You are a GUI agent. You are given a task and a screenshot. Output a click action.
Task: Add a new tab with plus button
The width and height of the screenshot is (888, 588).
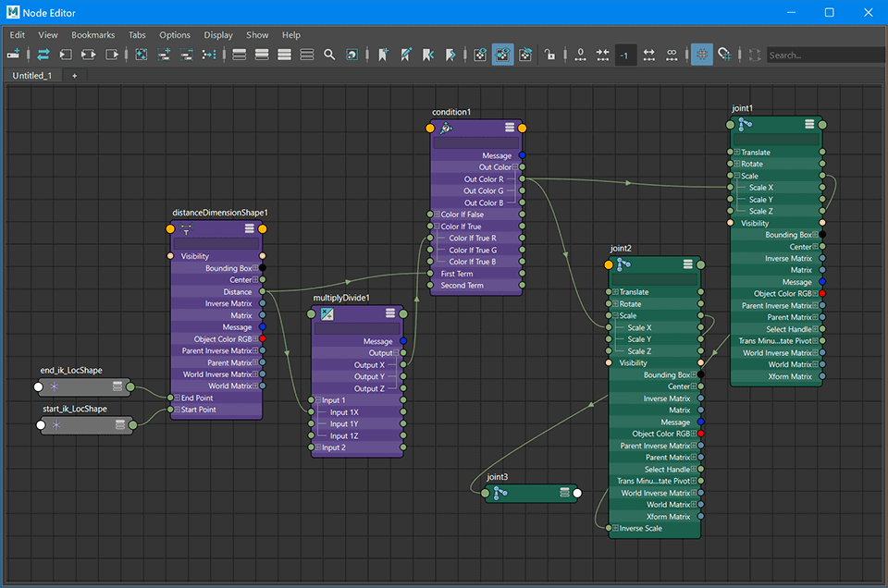(x=74, y=75)
